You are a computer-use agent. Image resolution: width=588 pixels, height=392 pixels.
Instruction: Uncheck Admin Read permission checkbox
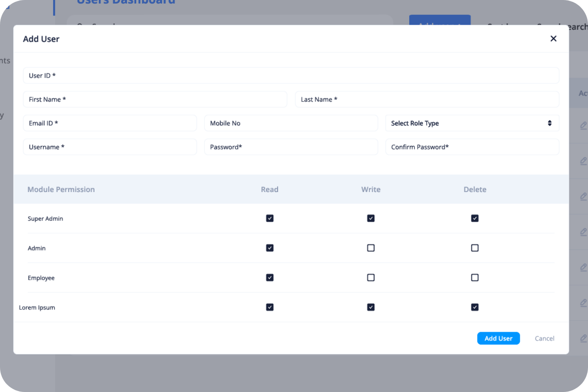click(270, 248)
